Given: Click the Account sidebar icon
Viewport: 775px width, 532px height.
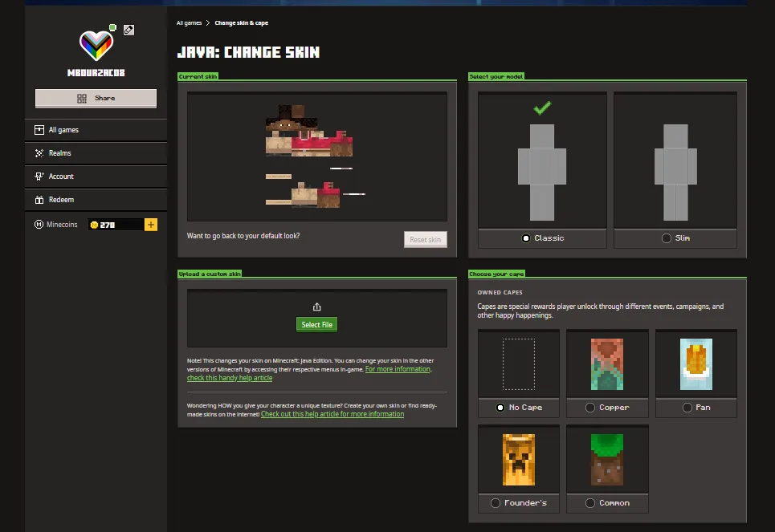Looking at the screenshot, I should [x=39, y=177].
